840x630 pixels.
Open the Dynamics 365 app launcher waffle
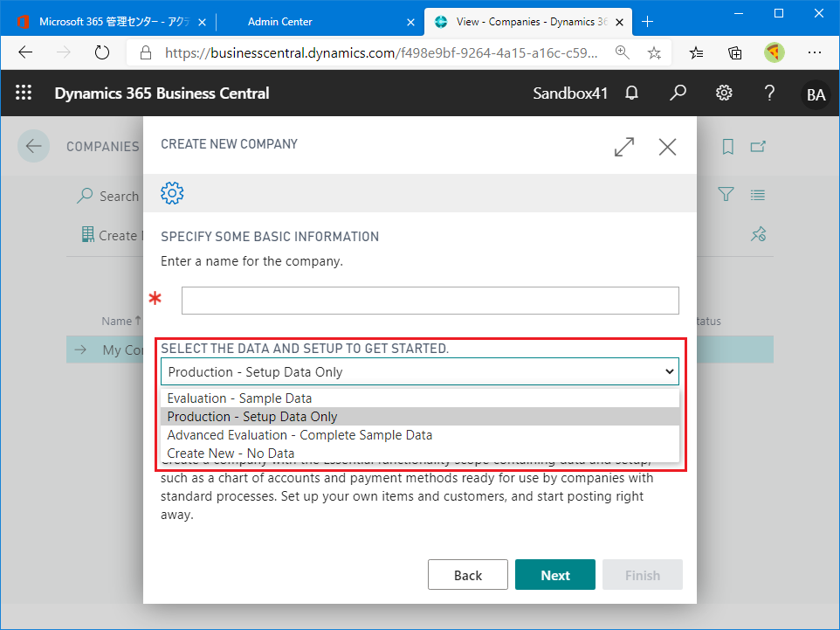click(24, 93)
